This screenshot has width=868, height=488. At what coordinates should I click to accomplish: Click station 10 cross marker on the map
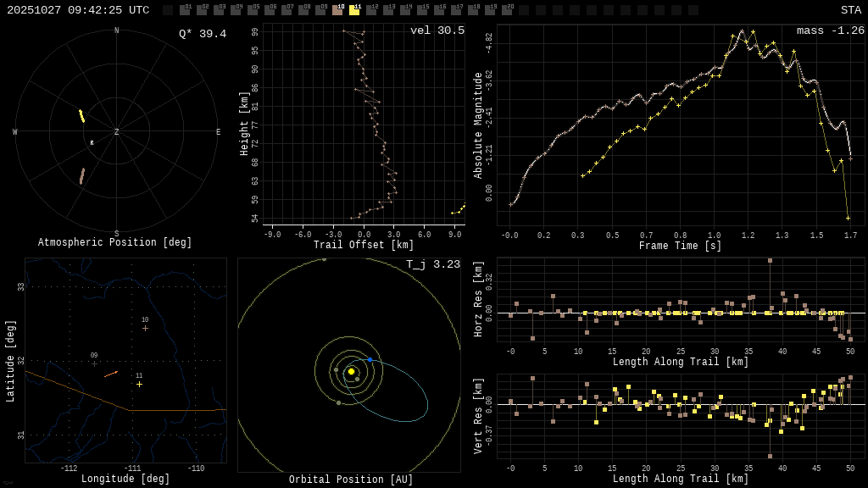click(x=145, y=328)
